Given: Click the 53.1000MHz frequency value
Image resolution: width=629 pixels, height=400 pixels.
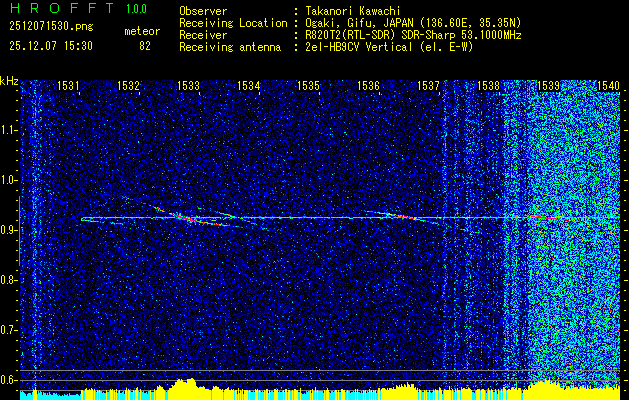Looking at the screenshot, I should pyautogui.click(x=490, y=35).
